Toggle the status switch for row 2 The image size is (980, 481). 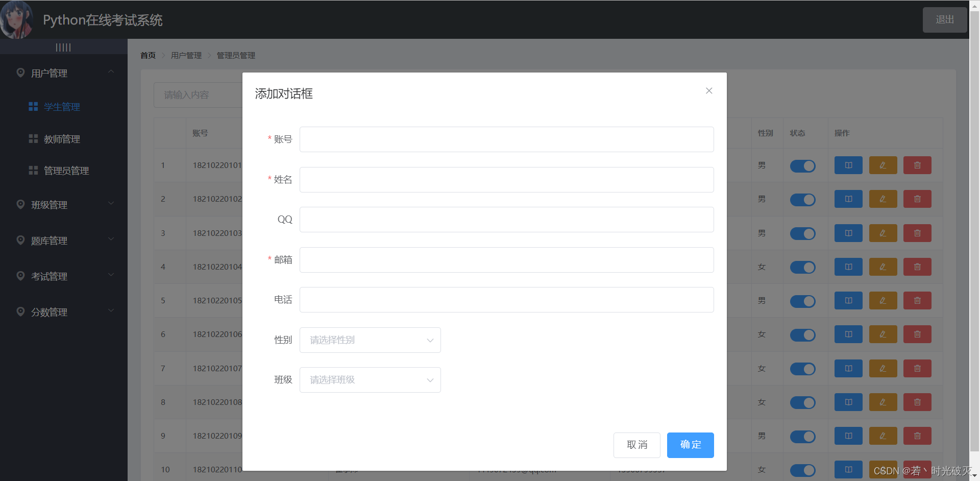(802, 200)
